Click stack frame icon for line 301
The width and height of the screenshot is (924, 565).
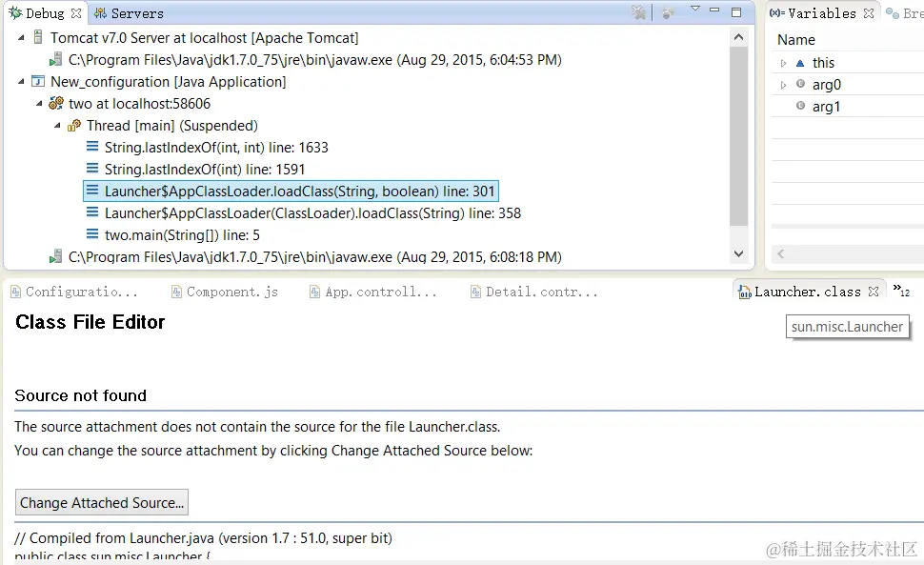92,191
